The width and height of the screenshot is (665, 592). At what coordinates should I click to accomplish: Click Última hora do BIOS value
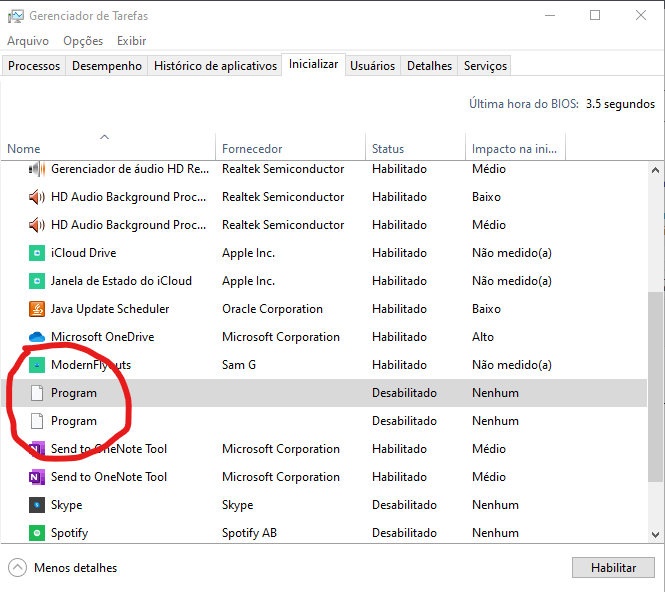point(620,104)
